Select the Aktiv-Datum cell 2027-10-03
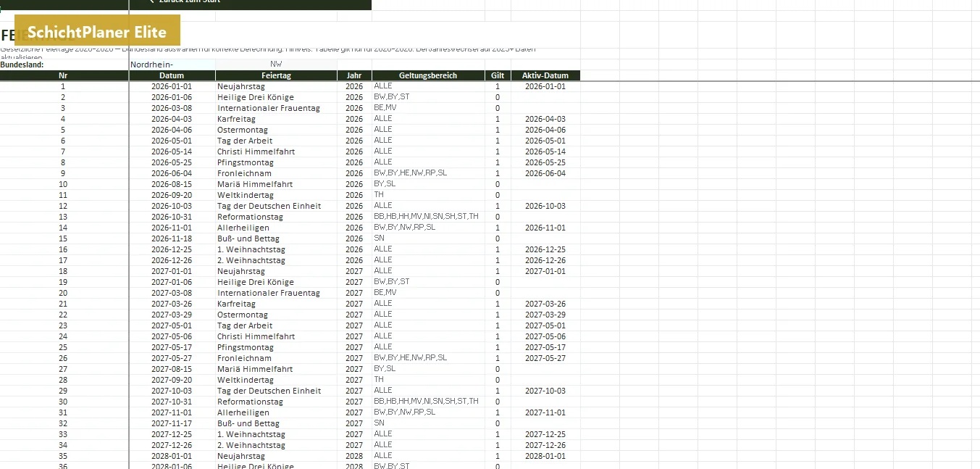This screenshot has width=980, height=469. [x=545, y=391]
